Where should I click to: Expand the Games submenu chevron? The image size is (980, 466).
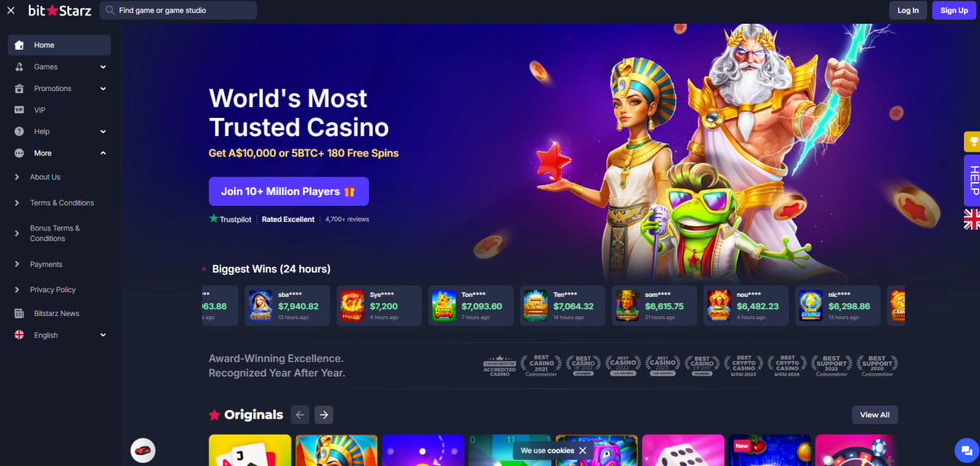[x=103, y=67]
